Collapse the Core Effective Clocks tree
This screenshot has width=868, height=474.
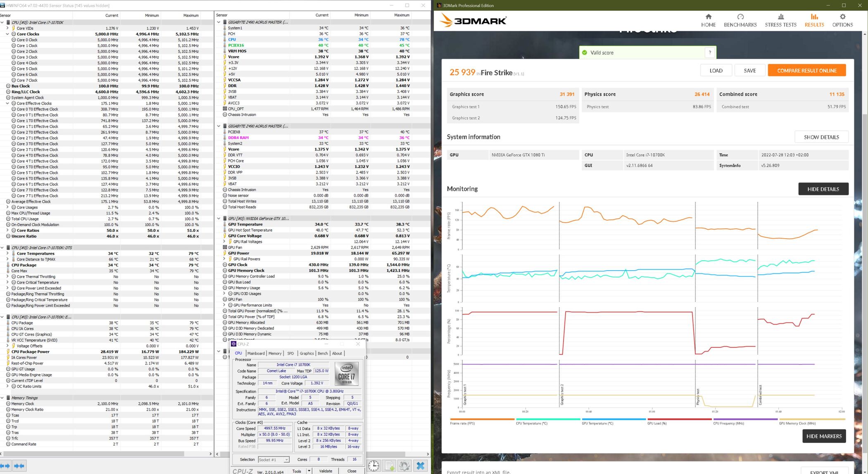[x=7, y=103]
